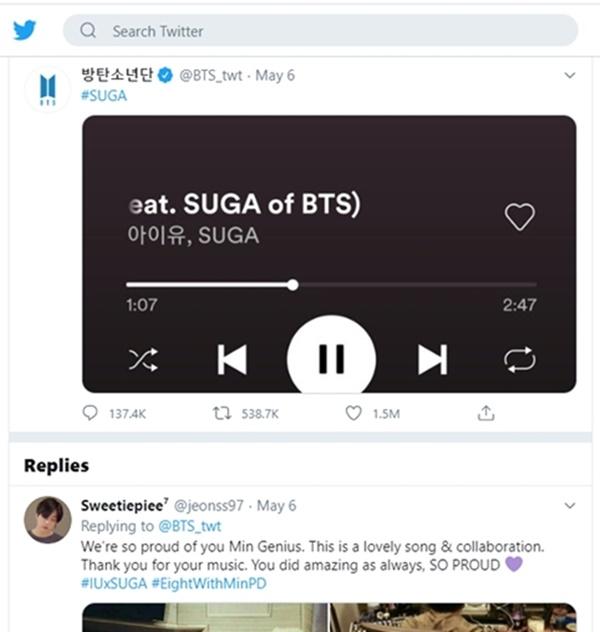Expand Sweetiepiee reply options chevron
Screen dimensions: 600x632
pyautogui.click(x=570, y=505)
